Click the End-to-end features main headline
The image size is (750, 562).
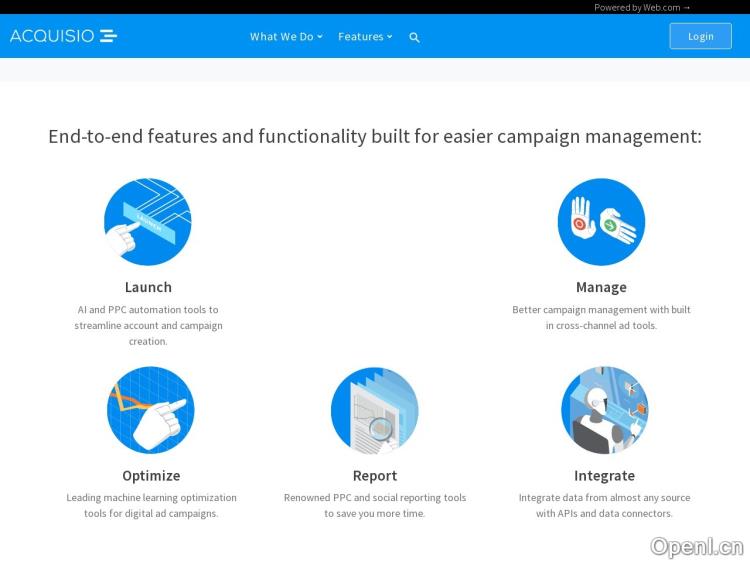(375, 136)
